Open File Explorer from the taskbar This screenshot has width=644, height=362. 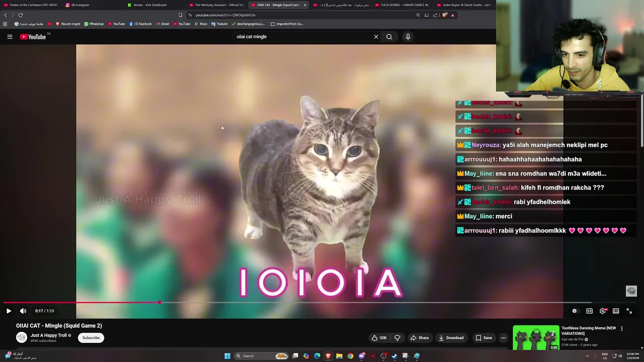339,356
